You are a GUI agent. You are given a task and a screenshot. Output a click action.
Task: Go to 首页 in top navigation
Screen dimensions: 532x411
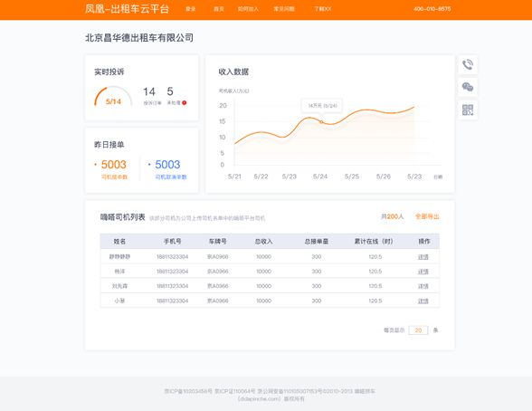(x=219, y=9)
